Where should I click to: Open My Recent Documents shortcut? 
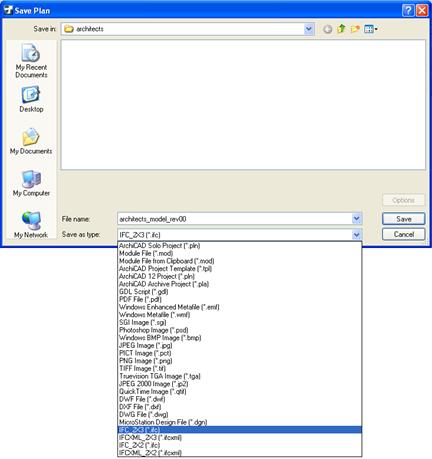click(31, 61)
